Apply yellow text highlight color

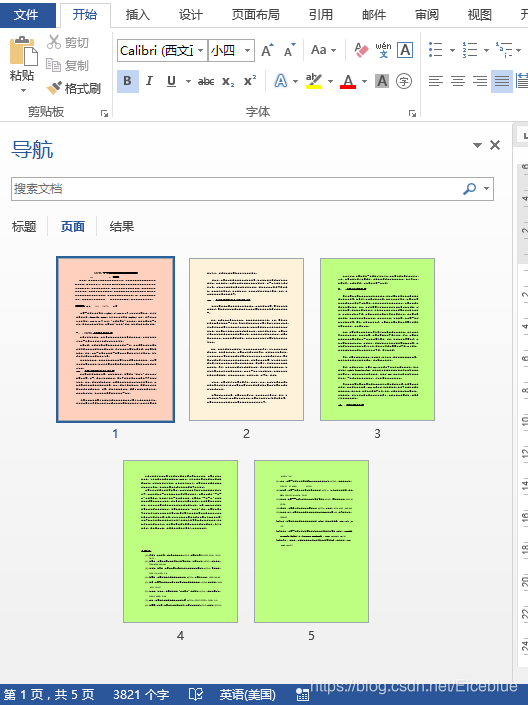pyautogui.click(x=313, y=81)
